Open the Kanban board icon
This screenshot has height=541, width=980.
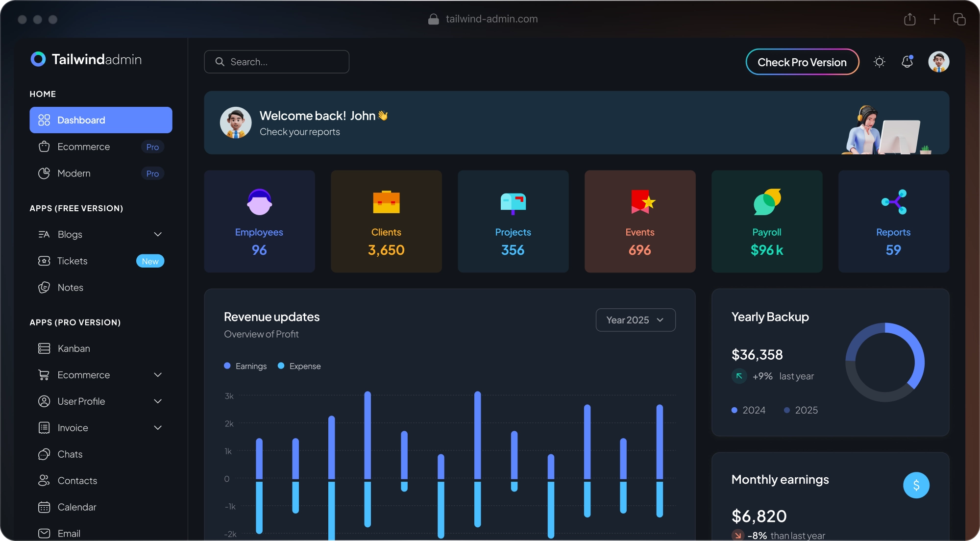tap(44, 348)
